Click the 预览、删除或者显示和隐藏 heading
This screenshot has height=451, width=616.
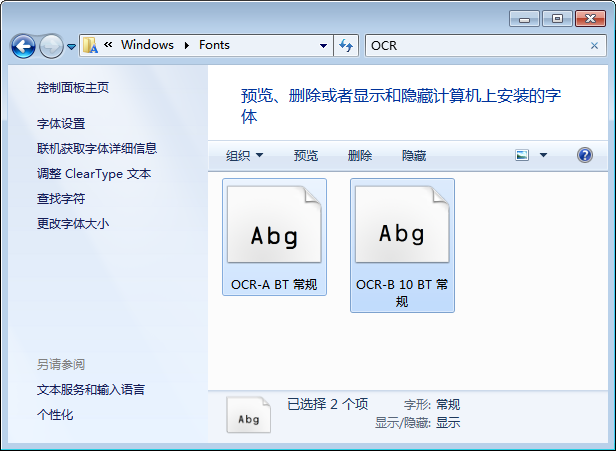(401, 106)
